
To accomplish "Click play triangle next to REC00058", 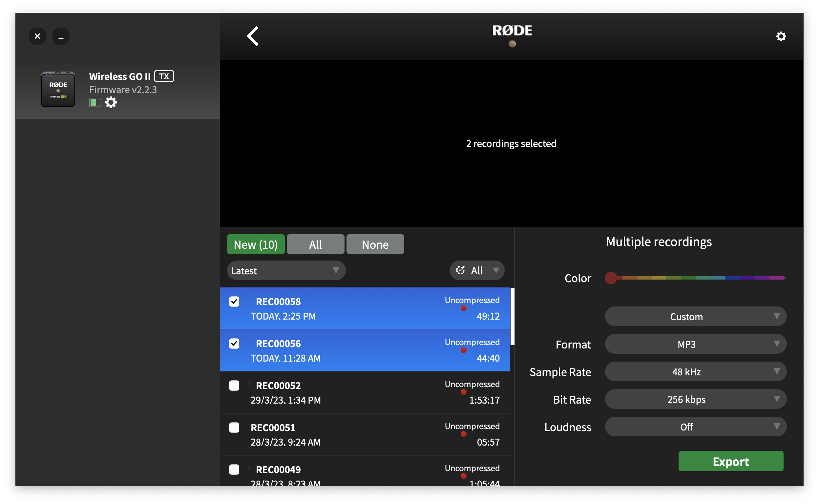I will click(x=249, y=300).
